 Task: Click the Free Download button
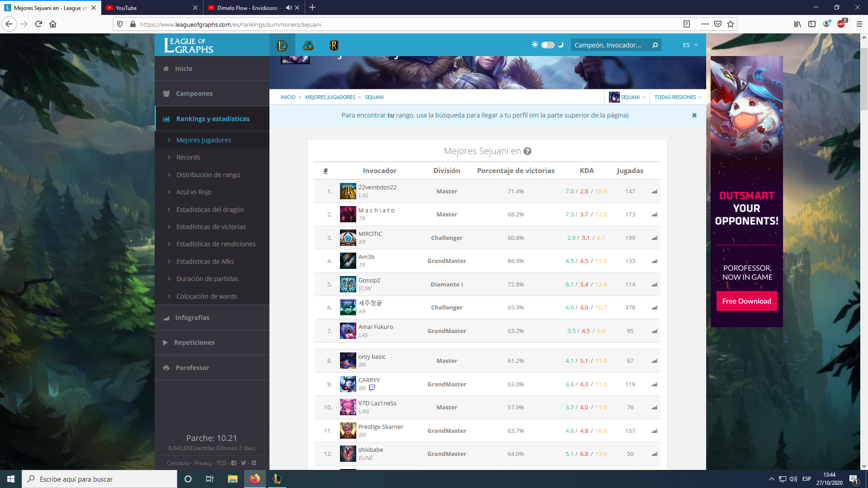tap(746, 301)
